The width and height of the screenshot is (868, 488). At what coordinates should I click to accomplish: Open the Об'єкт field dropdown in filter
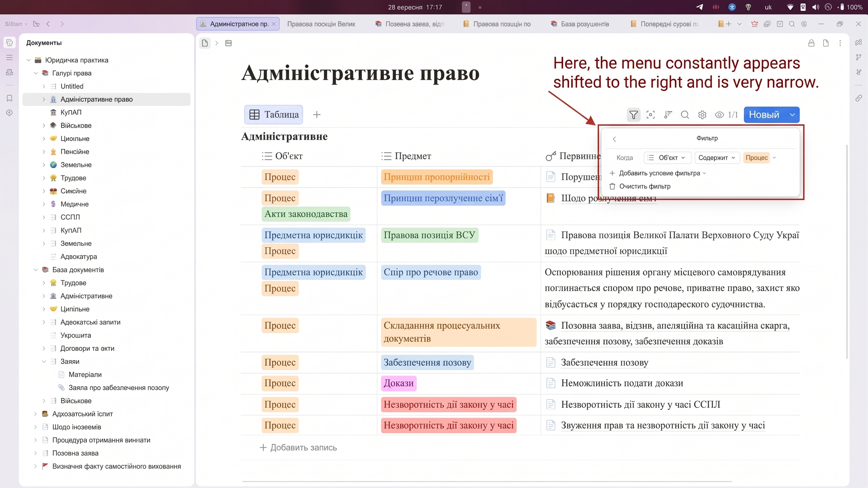pyautogui.click(x=667, y=158)
